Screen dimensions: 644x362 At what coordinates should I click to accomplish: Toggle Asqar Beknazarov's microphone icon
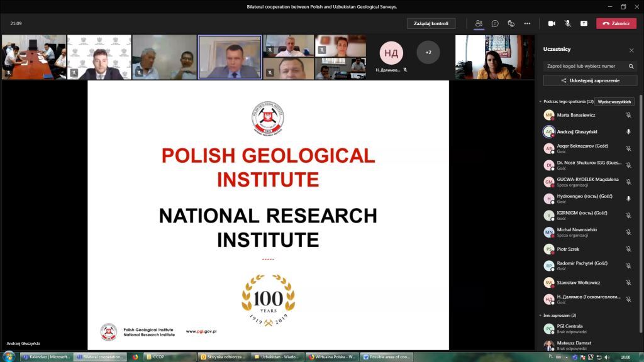[628, 148]
